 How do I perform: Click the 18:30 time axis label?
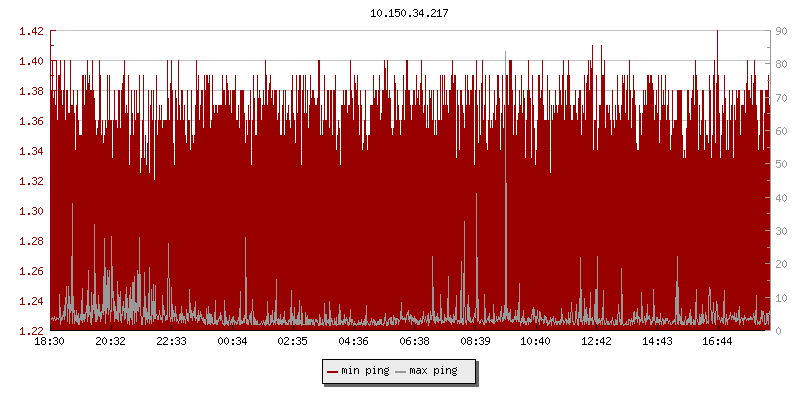[x=50, y=342]
